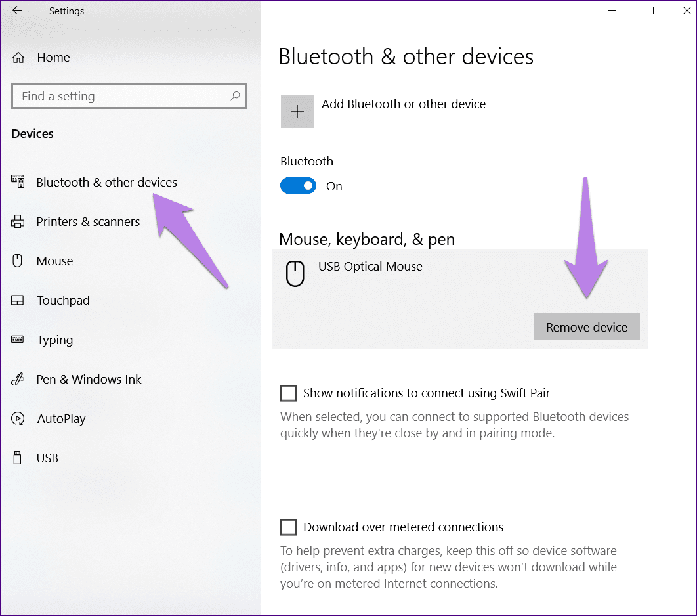Open USB settings page
This screenshot has width=697, height=616.
[47, 458]
